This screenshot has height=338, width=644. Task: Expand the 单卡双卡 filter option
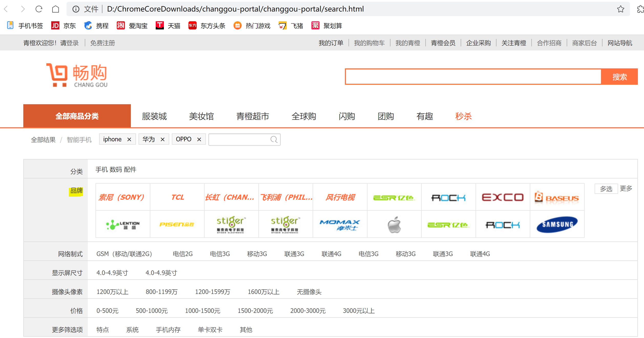pyautogui.click(x=210, y=330)
